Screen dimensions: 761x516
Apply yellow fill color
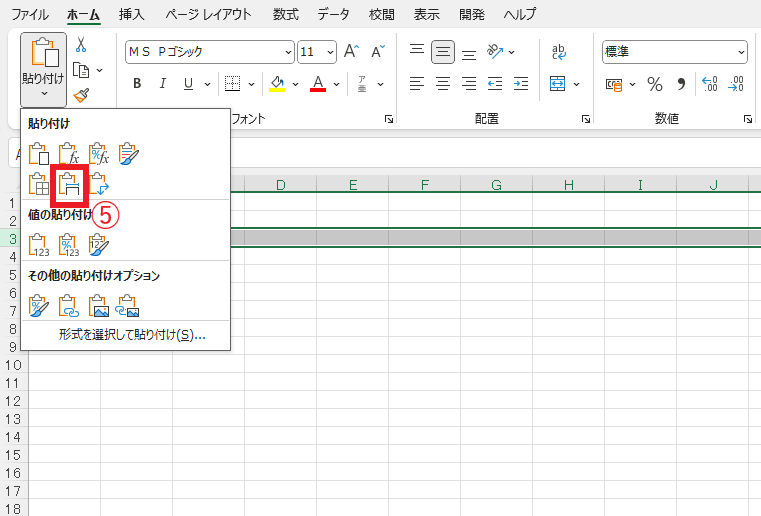click(277, 84)
